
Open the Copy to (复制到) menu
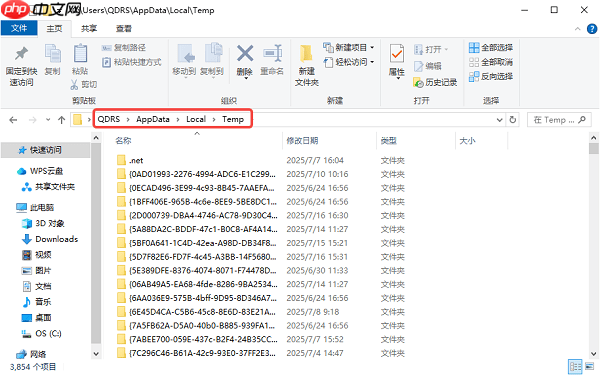(212, 60)
